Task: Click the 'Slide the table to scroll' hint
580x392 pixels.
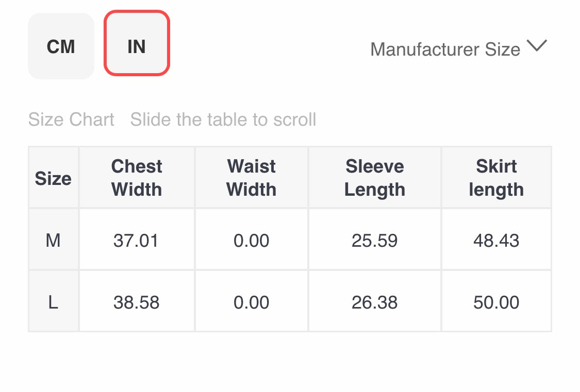Action: (x=223, y=120)
